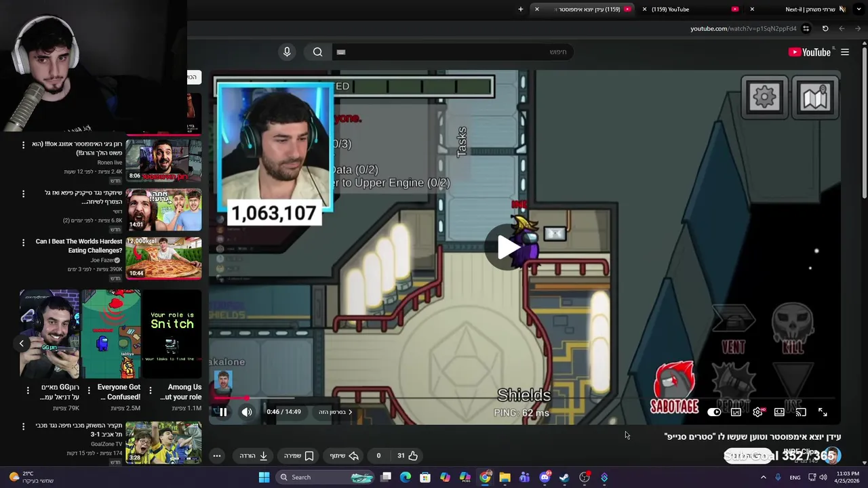Start voice search with microphone icon
The image size is (868, 488).
[x=287, y=52]
